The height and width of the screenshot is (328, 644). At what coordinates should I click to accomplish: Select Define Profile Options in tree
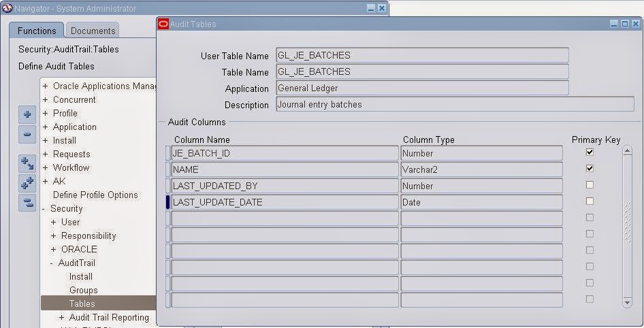tap(95, 195)
